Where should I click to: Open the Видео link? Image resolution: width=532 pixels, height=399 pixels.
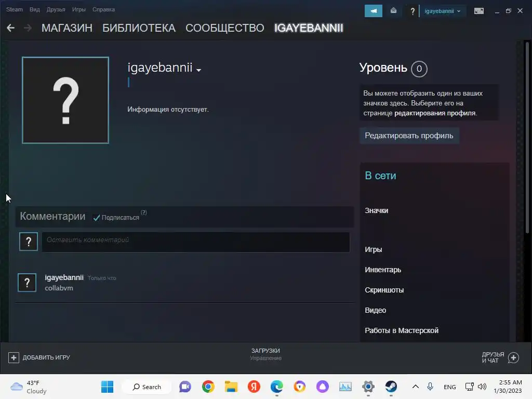(x=375, y=310)
